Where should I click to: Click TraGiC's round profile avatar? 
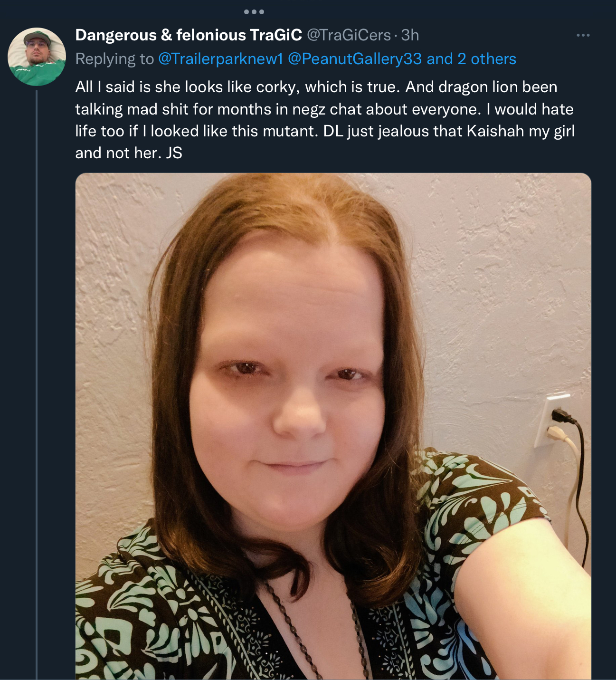coord(37,57)
